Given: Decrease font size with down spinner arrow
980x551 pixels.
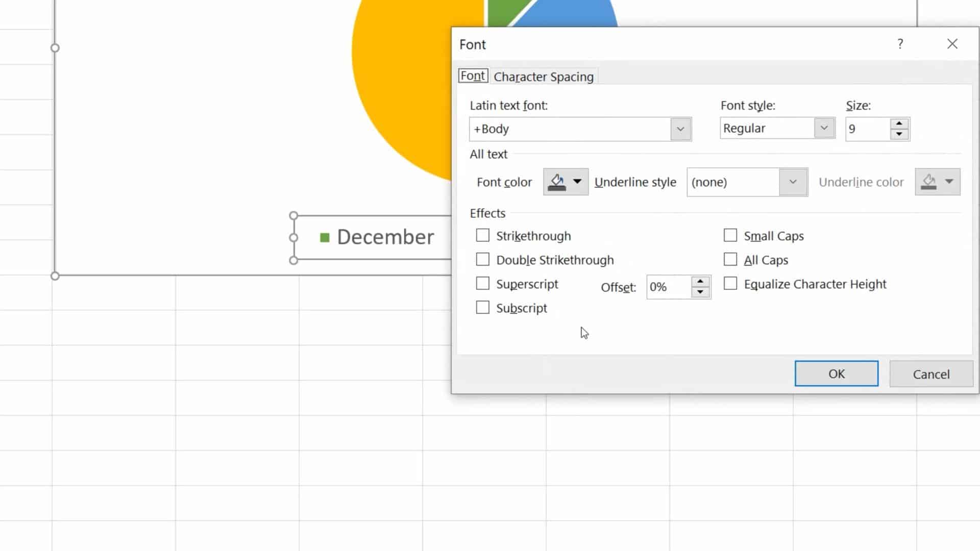Looking at the screenshot, I should point(899,135).
